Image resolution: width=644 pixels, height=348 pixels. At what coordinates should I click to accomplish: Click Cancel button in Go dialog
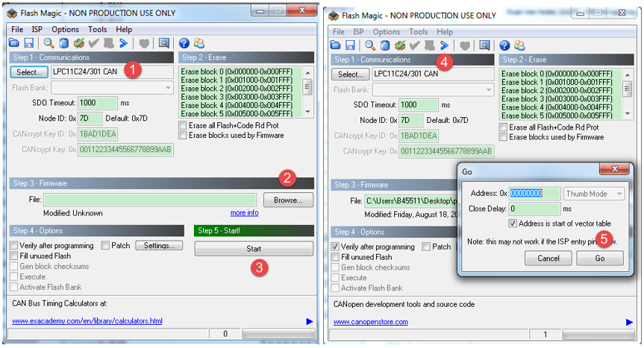click(x=548, y=258)
